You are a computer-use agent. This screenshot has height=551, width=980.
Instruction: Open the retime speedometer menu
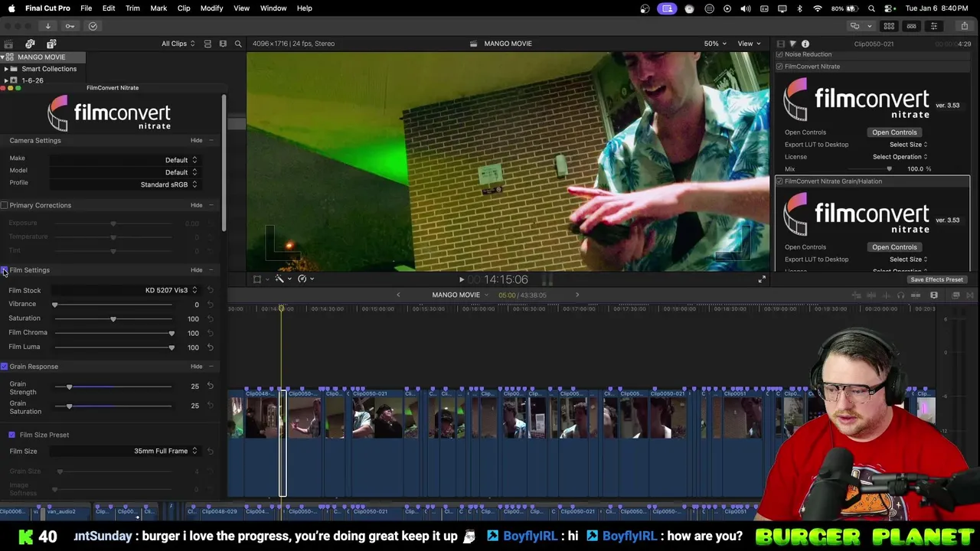305,279
